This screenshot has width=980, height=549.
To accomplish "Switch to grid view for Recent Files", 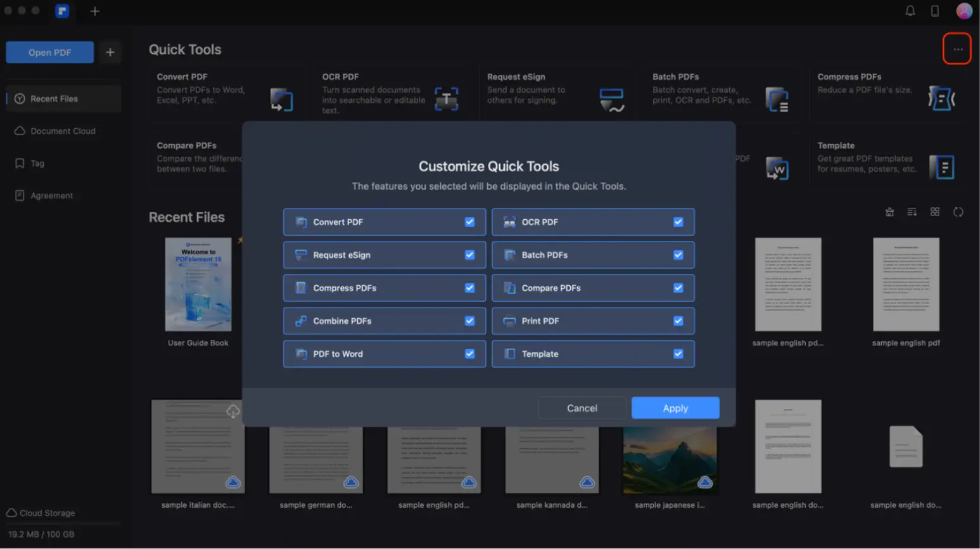I will coord(935,211).
